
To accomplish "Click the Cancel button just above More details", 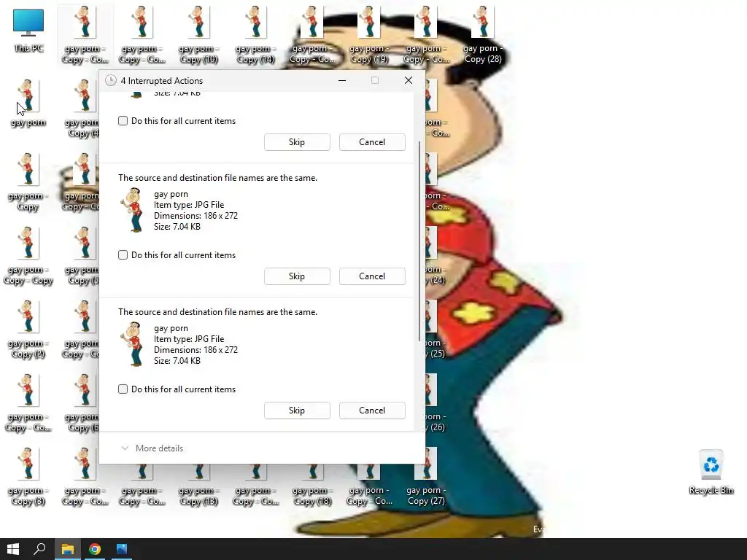I will [x=372, y=411].
